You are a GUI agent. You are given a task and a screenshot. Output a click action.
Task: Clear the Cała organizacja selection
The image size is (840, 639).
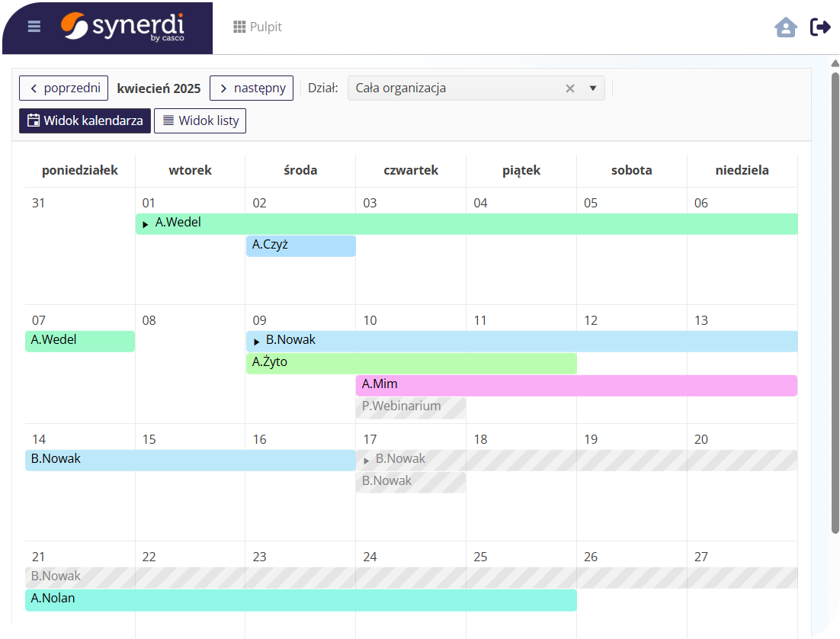(570, 88)
